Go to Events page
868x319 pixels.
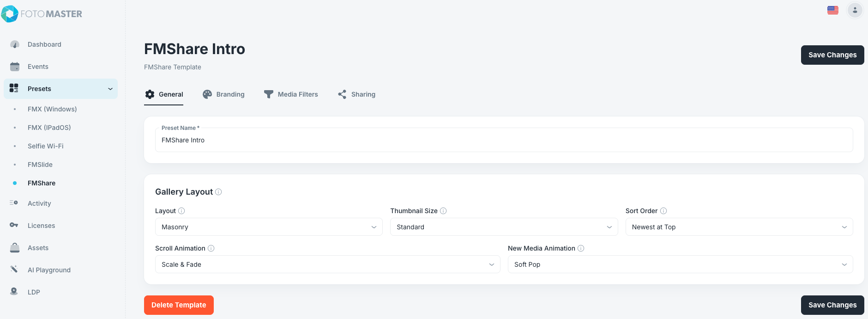point(38,67)
